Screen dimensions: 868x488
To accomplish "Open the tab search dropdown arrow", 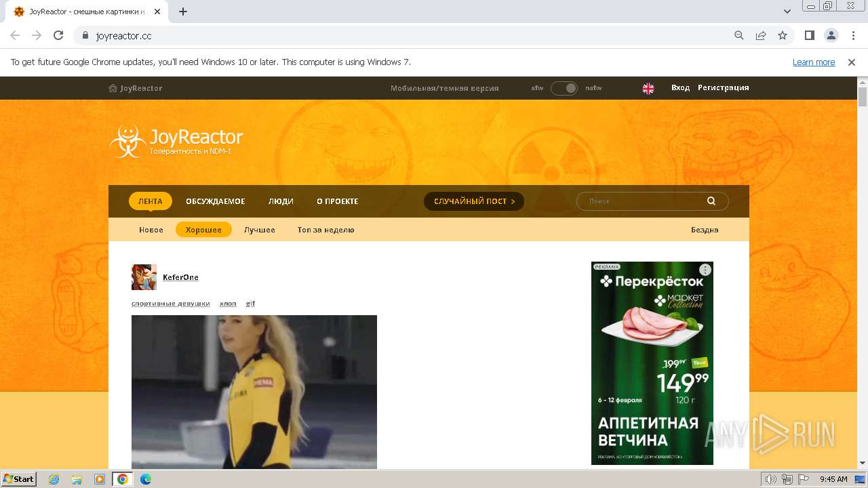I will pos(787,12).
